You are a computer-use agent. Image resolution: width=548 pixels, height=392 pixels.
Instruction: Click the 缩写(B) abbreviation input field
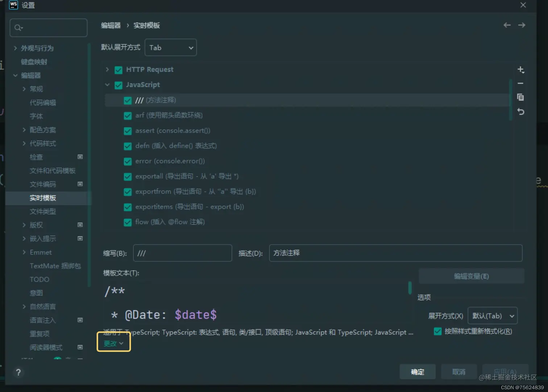coord(183,253)
